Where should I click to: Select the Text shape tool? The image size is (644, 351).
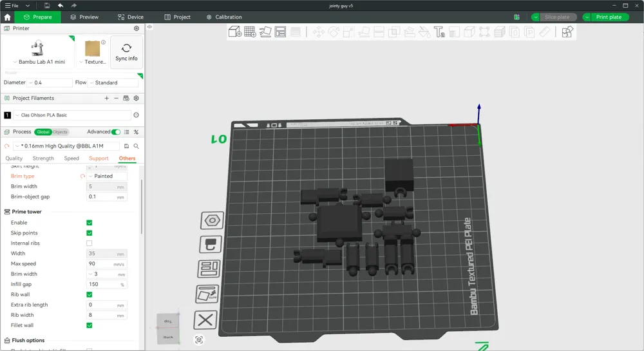[x=439, y=32]
